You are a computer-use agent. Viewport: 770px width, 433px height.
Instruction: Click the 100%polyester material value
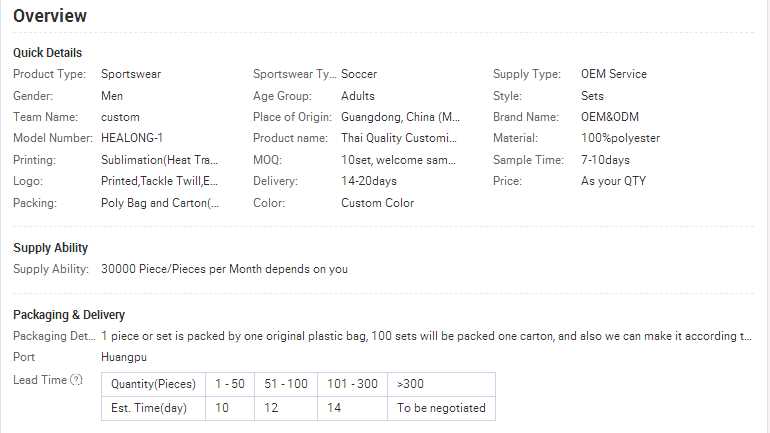click(x=620, y=138)
